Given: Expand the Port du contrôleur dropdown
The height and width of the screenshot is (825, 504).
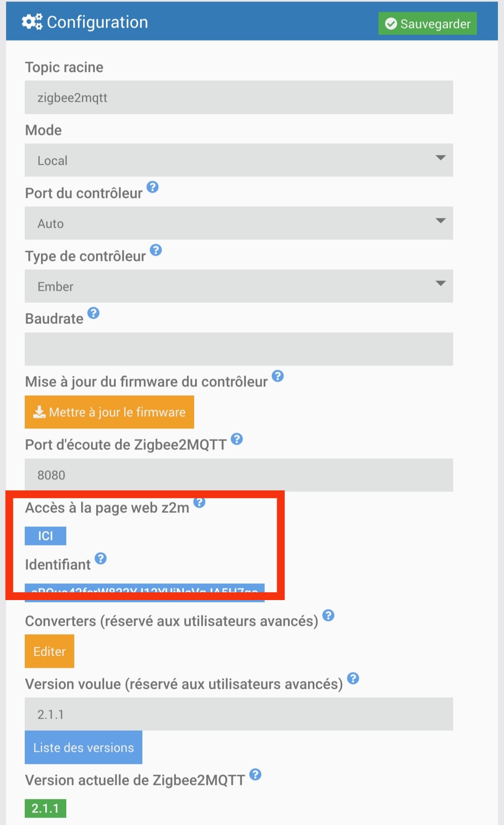Looking at the screenshot, I should pos(238,223).
